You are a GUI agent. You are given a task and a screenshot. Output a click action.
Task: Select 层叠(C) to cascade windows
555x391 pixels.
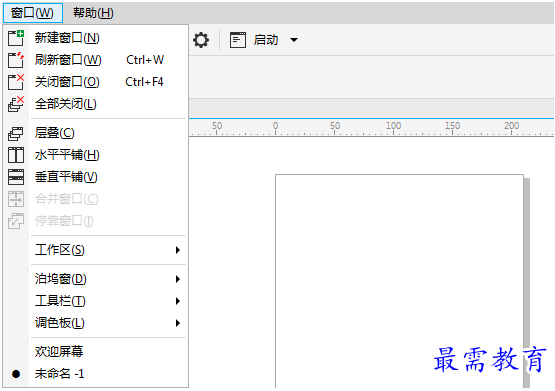(x=96, y=133)
